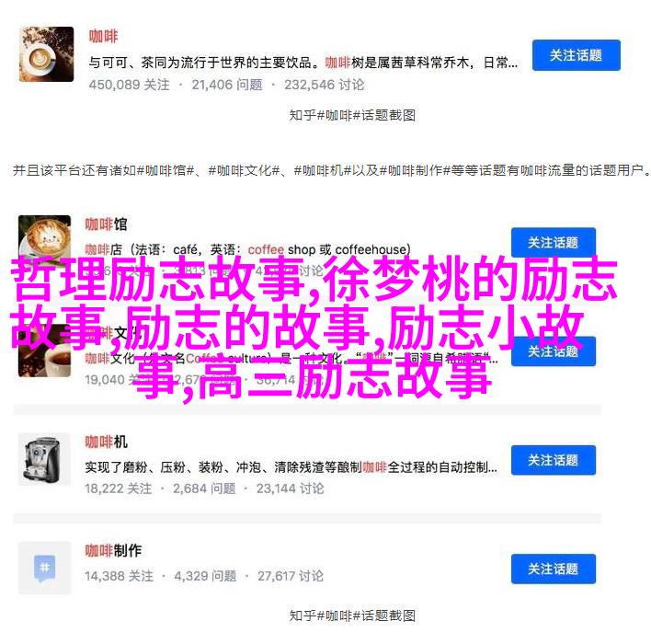Follow the 咖啡机 topic
The height and width of the screenshot is (644, 651).
(553, 460)
